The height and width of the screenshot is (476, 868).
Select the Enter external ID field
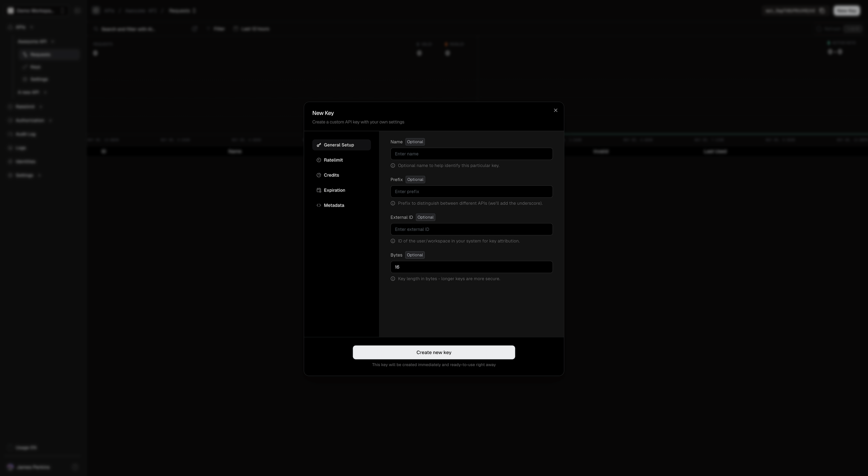471,229
